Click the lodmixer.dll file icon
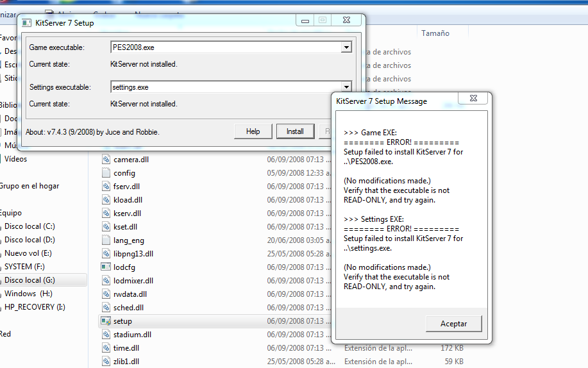 (106, 281)
